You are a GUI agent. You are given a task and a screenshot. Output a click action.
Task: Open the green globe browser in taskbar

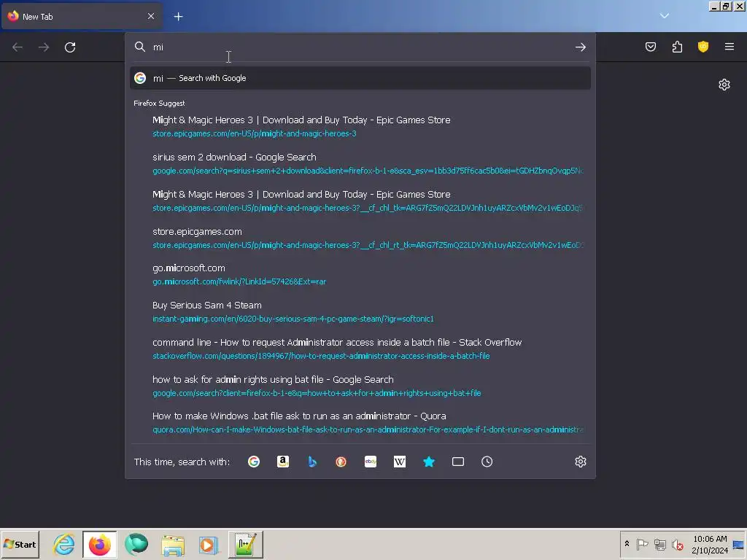click(136, 544)
